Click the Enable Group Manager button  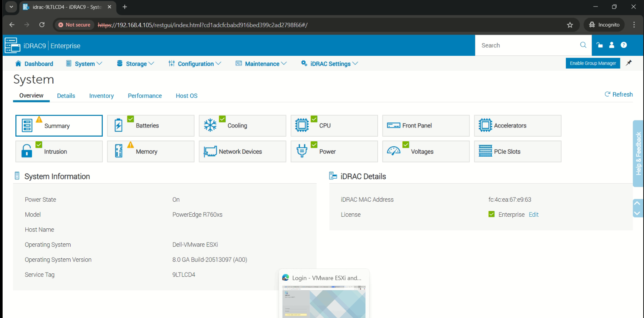[592, 63]
